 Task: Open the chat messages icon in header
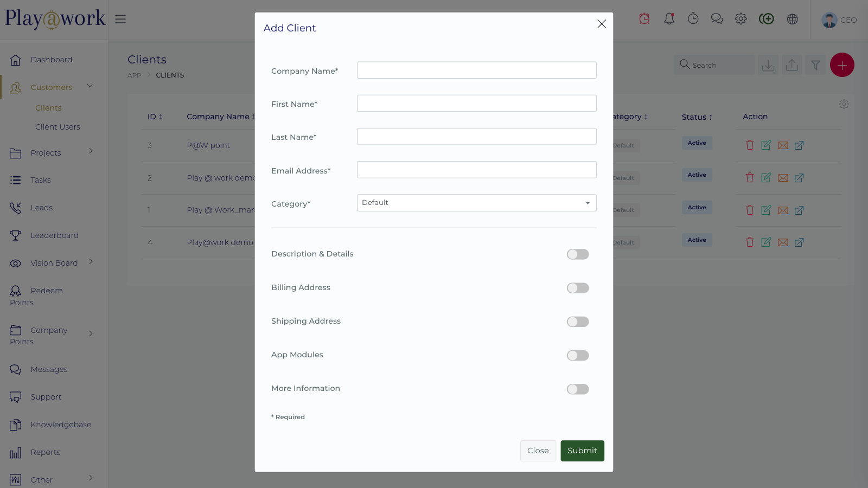[717, 19]
